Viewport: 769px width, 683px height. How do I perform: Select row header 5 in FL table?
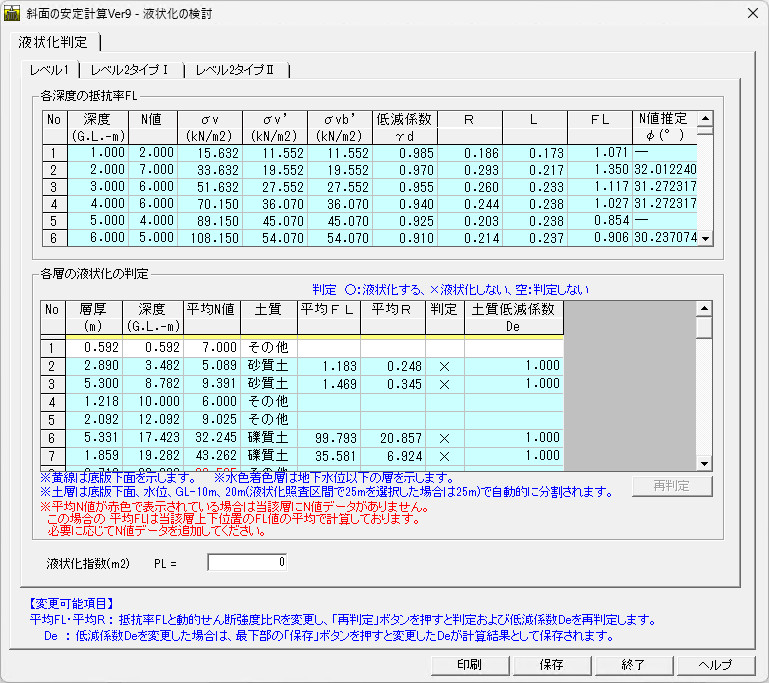click(53, 220)
